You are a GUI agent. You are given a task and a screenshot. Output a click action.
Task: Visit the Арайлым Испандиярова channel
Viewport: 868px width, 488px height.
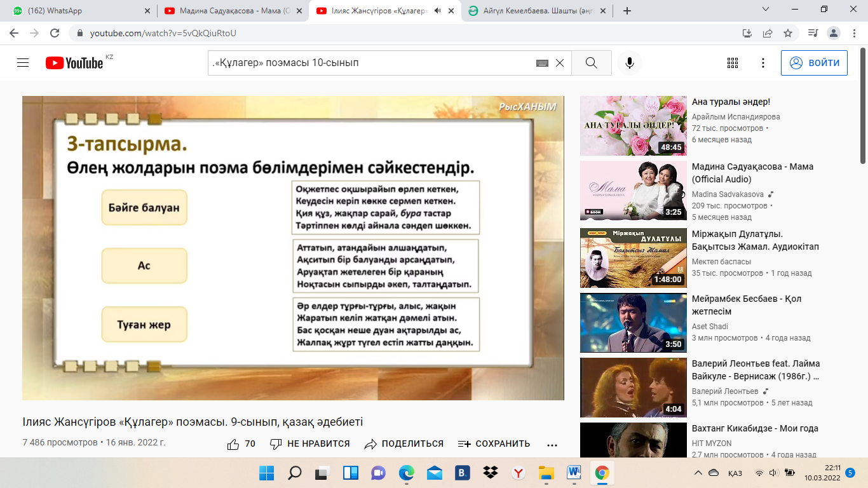[736, 117]
